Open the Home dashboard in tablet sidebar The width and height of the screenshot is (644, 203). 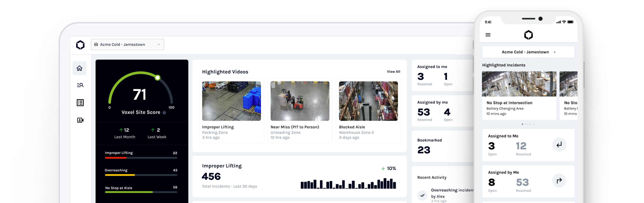tap(80, 68)
